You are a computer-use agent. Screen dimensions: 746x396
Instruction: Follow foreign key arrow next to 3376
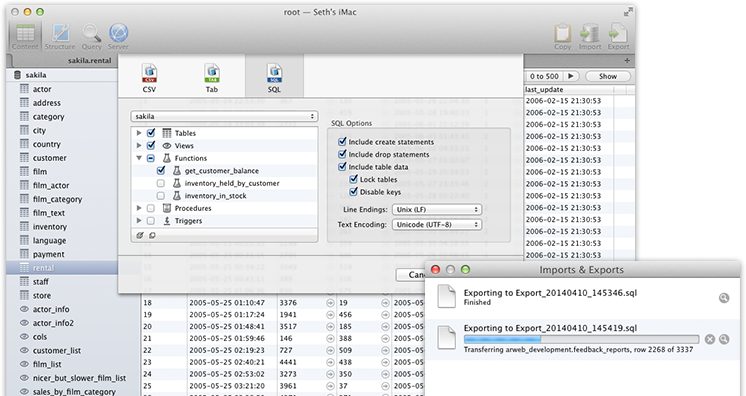330,303
